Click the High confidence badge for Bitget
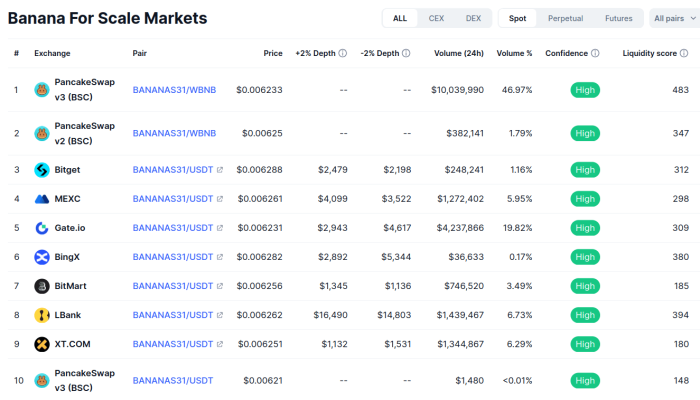Viewport: 700px width, 400px height. tap(585, 170)
